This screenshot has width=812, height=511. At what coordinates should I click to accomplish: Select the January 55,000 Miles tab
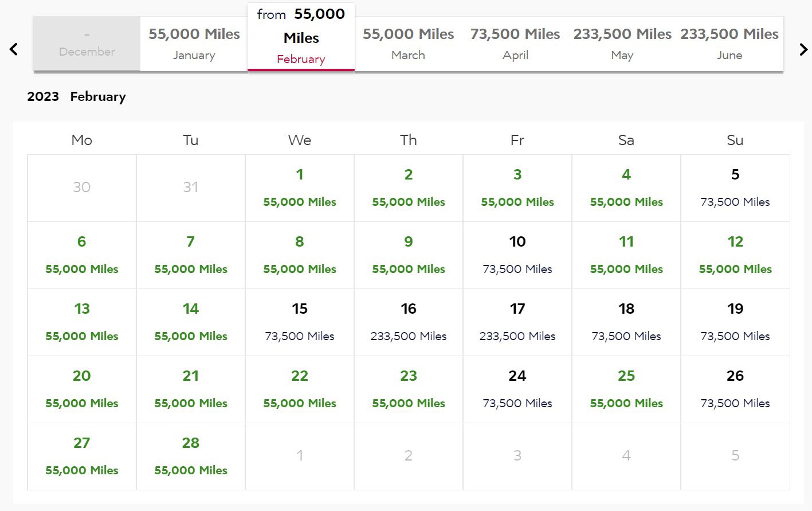pos(194,44)
